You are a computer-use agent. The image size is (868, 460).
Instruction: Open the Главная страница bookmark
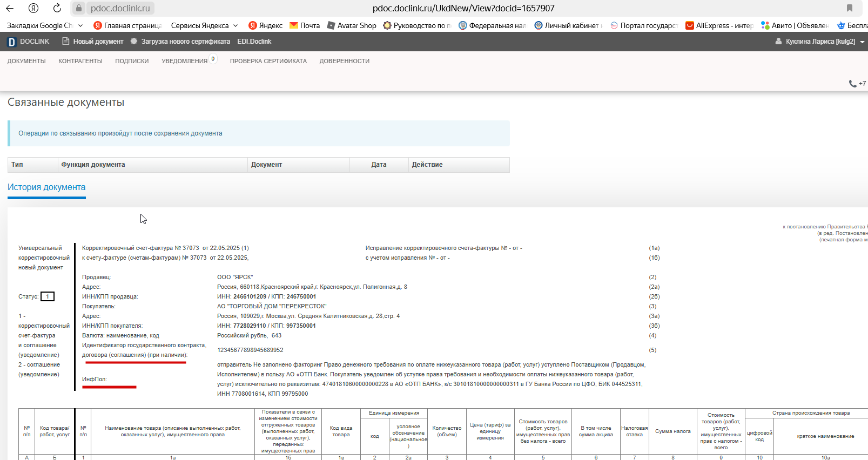click(127, 25)
